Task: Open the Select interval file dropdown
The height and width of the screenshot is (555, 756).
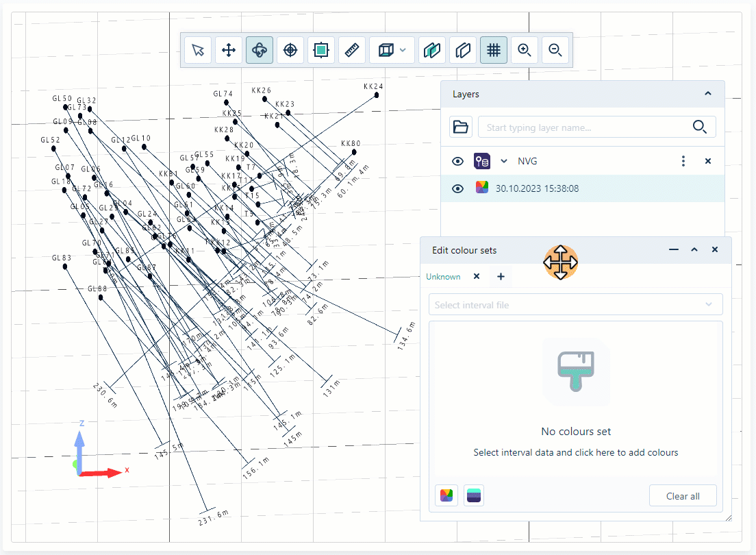Action: (575, 305)
